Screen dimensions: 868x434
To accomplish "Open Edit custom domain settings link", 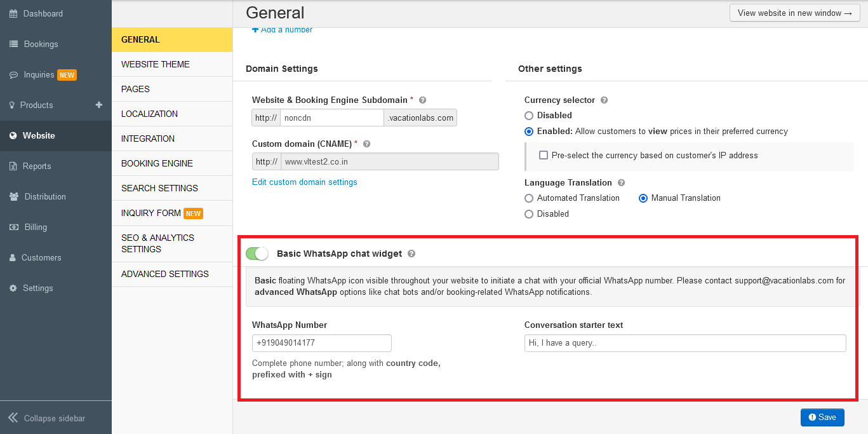I will tap(305, 182).
